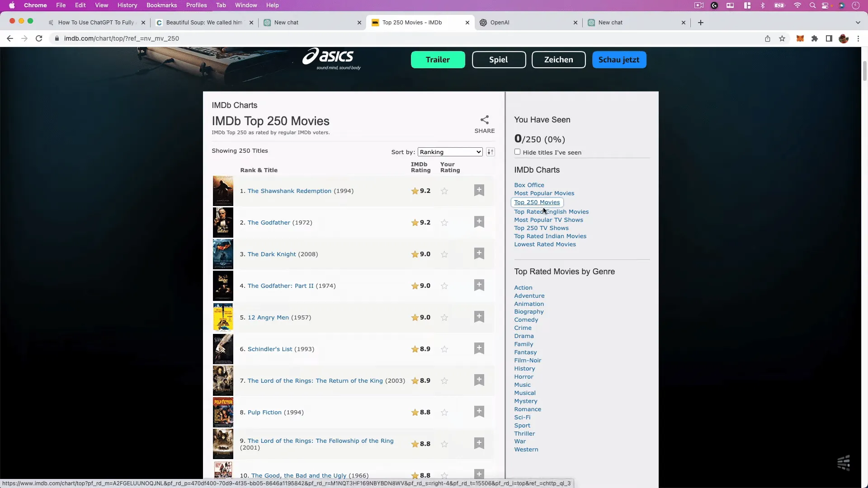Open the Chrome profile avatar
The width and height of the screenshot is (868, 488).
point(844,38)
